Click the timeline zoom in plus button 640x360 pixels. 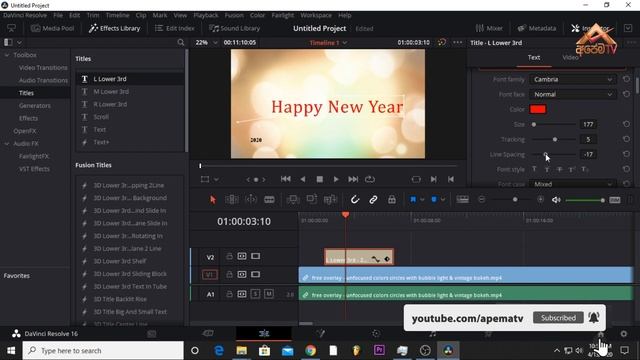coord(540,200)
